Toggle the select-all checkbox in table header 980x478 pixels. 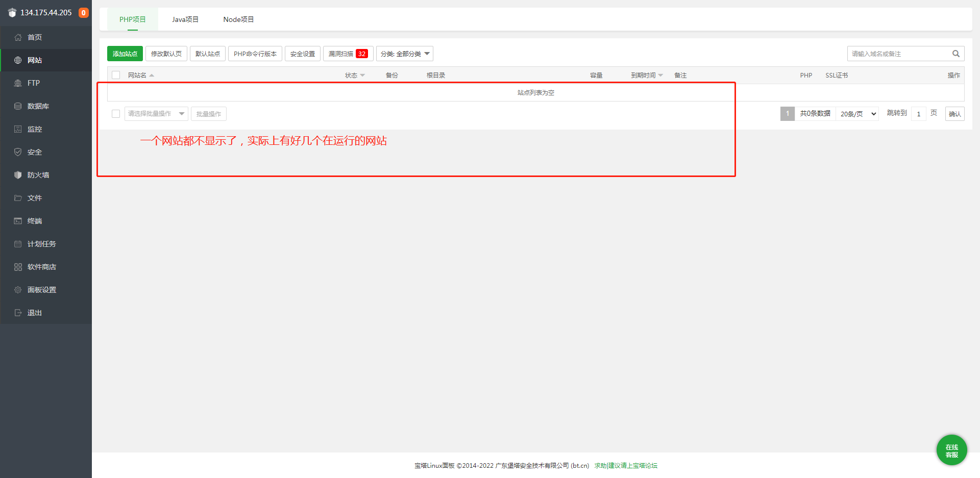coord(116,75)
